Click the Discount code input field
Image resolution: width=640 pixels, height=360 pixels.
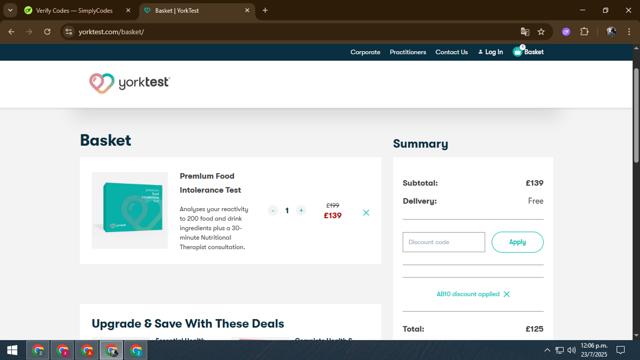click(x=444, y=242)
